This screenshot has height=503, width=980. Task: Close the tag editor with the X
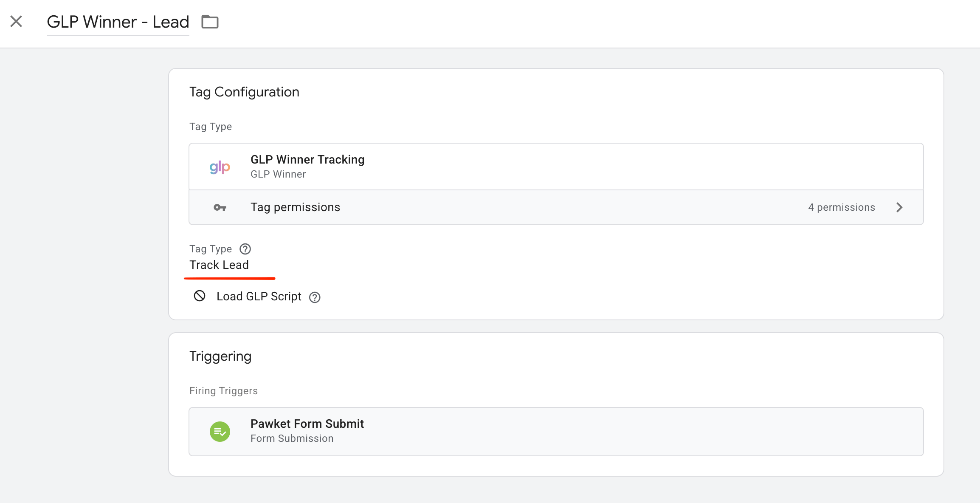point(16,21)
